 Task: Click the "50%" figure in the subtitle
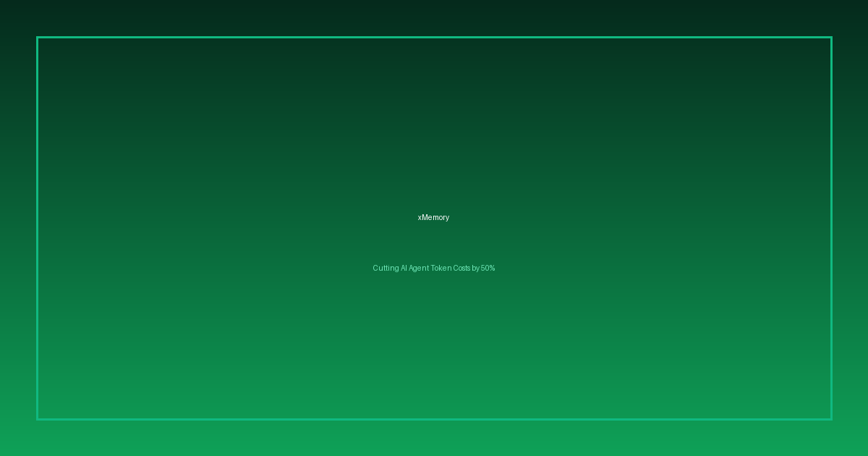(488, 268)
